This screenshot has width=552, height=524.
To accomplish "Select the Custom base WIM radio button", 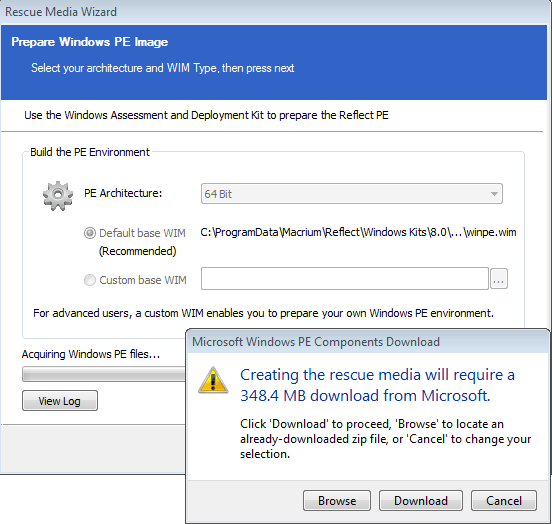I will 89,280.
